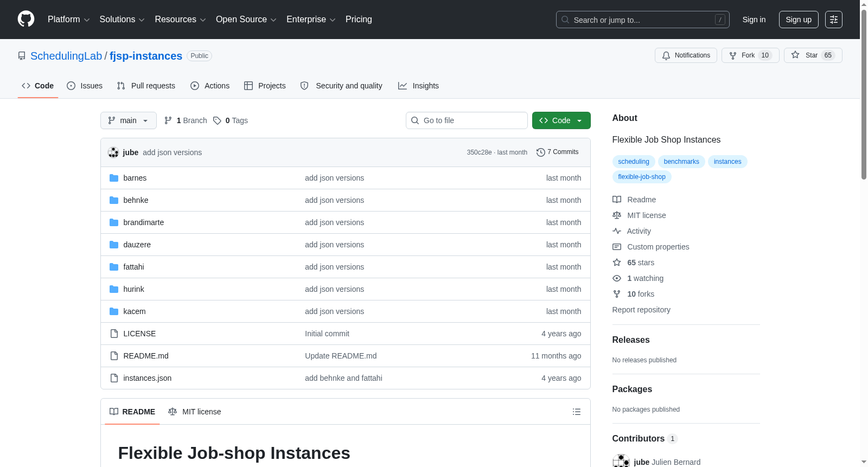This screenshot has width=868, height=467.
Task: Switch to the Actions tab
Action: 210,86
